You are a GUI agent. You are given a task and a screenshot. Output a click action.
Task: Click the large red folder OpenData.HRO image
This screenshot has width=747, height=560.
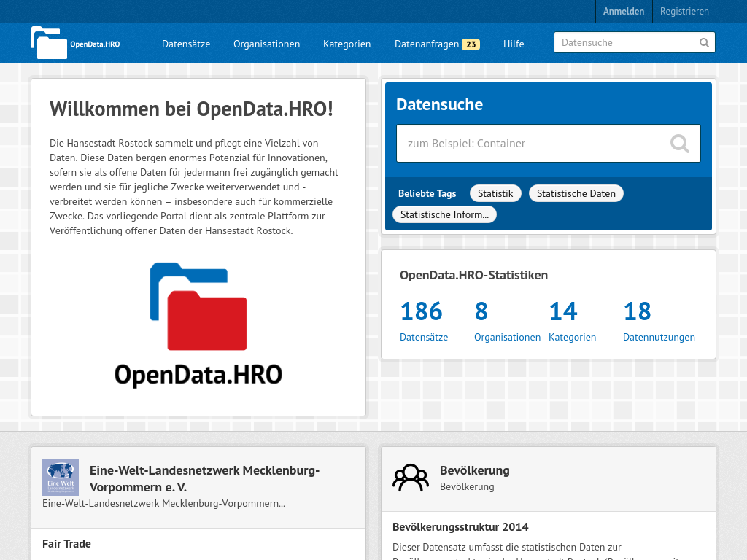coord(198,324)
